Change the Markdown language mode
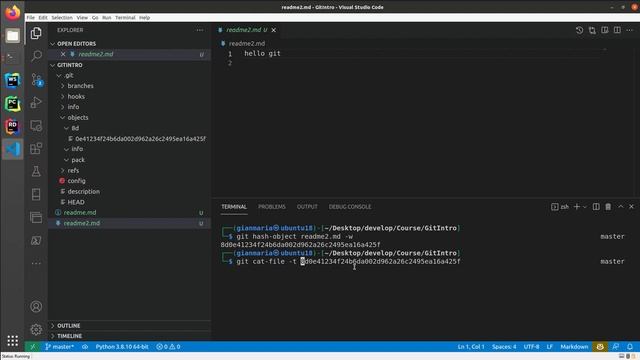Image resolution: width=640 pixels, height=360 pixels. point(574,347)
